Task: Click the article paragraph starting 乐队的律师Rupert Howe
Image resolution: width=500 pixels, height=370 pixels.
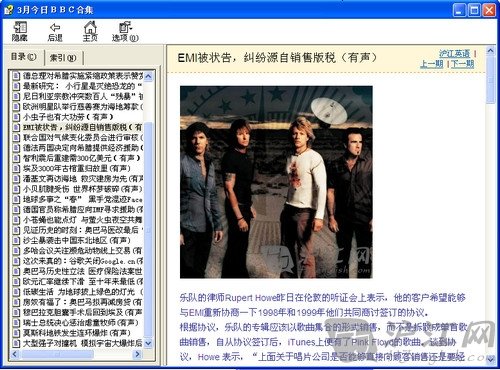Action: [x=323, y=305]
